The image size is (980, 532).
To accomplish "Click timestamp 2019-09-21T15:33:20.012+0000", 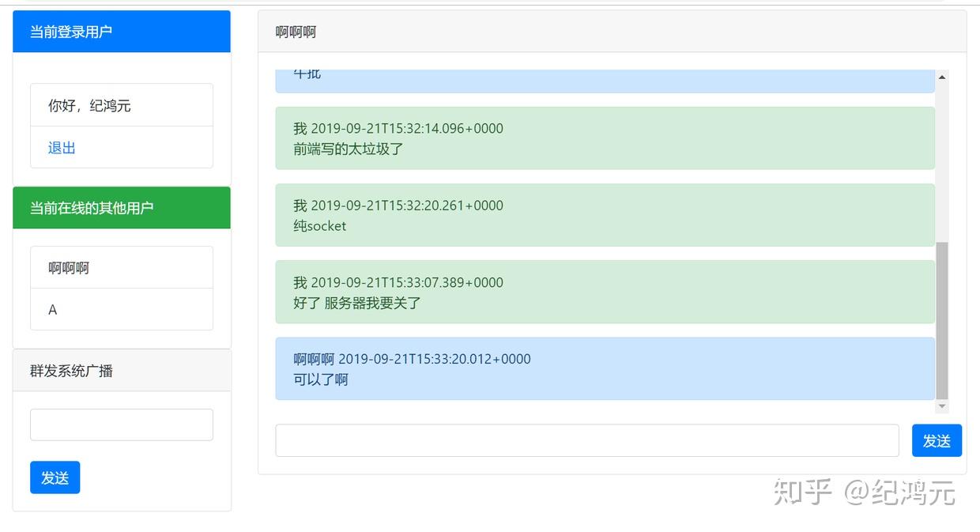I will pyautogui.click(x=435, y=359).
